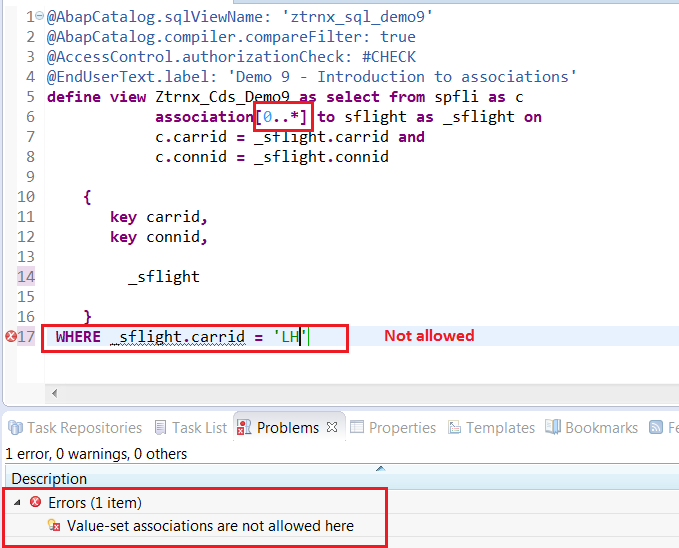The height and width of the screenshot is (548, 679).
Task: Click the Task Repositories icon
Action: pyautogui.click(x=16, y=428)
